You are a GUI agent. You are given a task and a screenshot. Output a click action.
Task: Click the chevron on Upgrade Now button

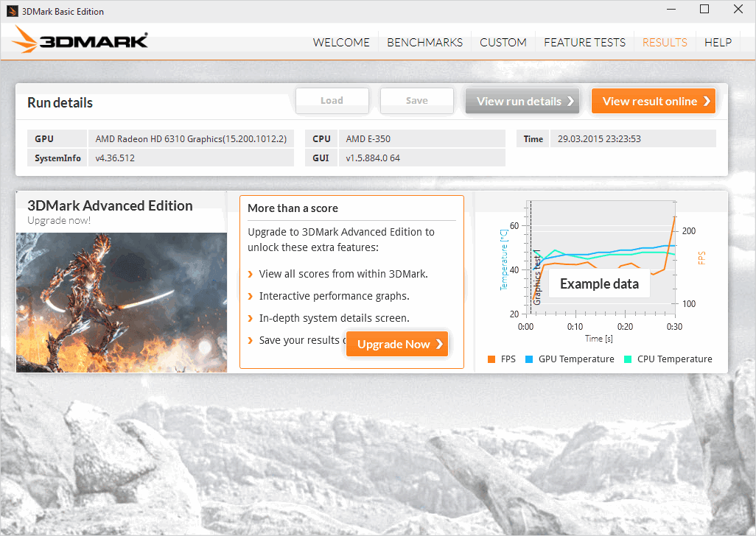439,344
